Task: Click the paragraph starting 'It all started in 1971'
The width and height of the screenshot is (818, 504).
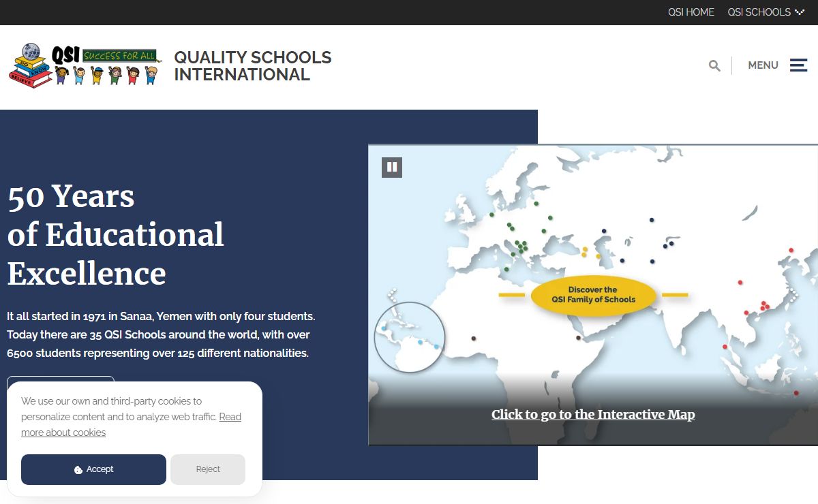Action: [x=161, y=334]
